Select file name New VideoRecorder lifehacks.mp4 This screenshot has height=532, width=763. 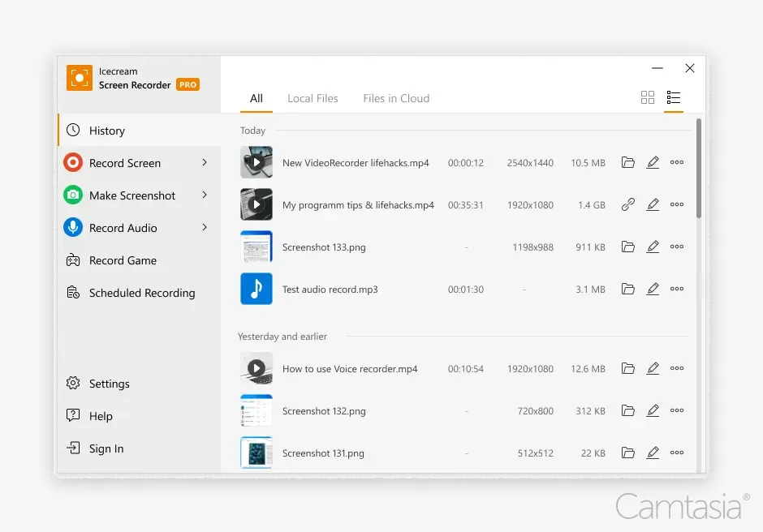pos(356,163)
